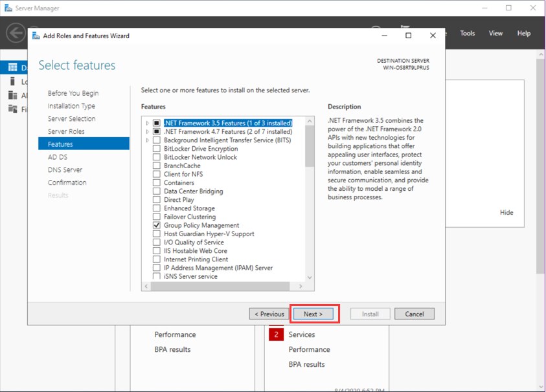Click the scroll-down arrow of the features list
The height and width of the screenshot is (392, 546).
pos(309,277)
